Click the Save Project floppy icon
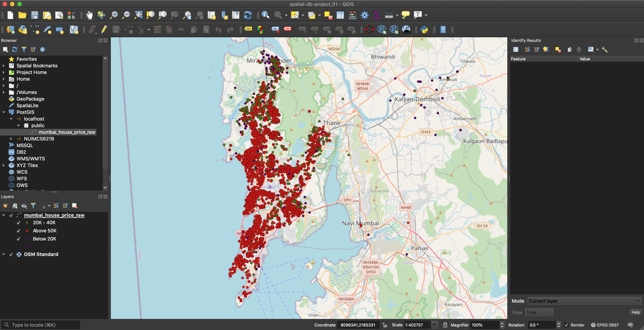 coord(35,15)
